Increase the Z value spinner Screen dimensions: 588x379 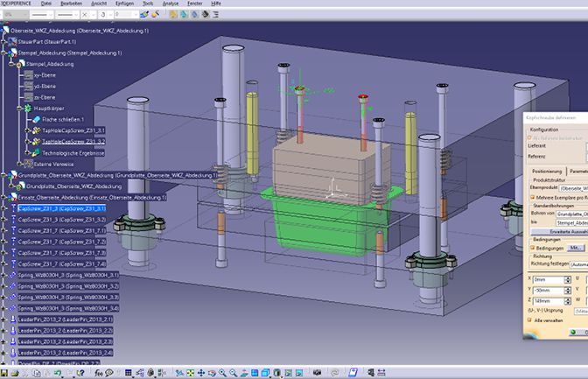click(568, 299)
